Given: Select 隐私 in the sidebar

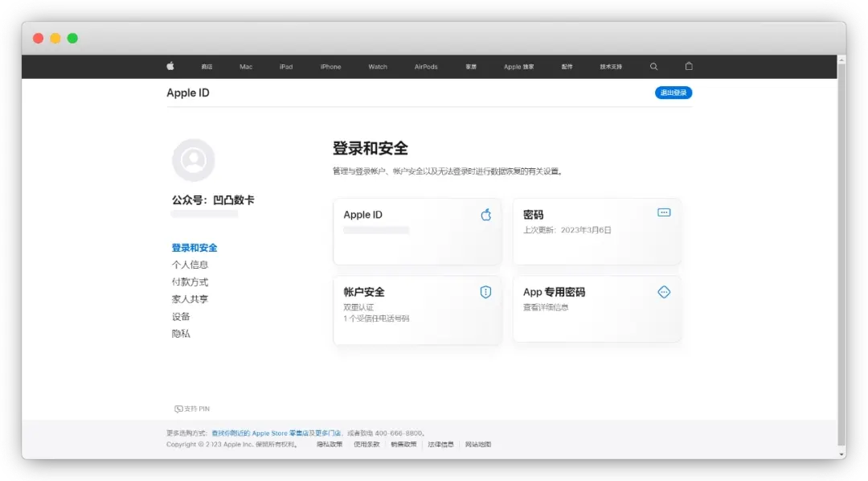Looking at the screenshot, I should pos(181,334).
